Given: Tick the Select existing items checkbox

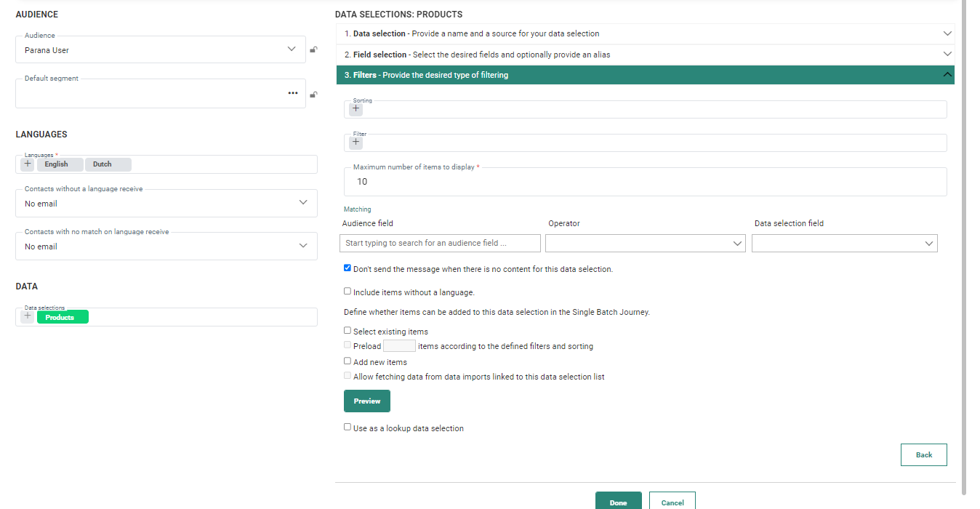Looking at the screenshot, I should [x=348, y=331].
